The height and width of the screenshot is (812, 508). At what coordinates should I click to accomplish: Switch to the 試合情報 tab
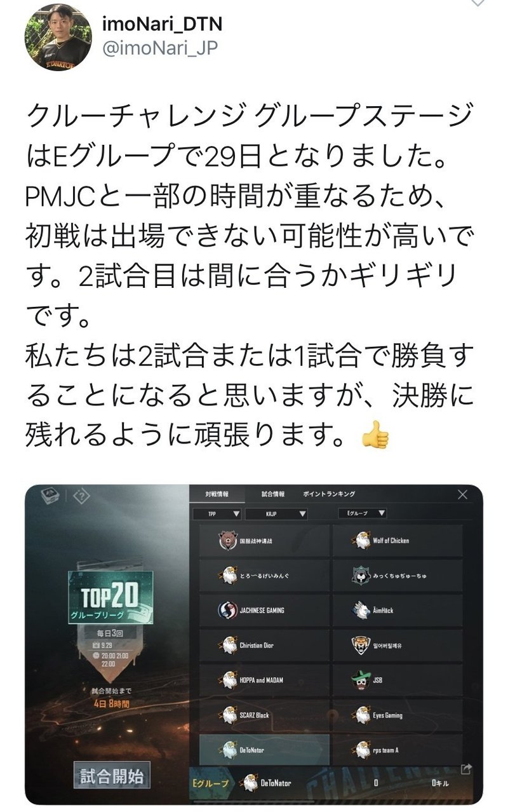pyautogui.click(x=273, y=494)
